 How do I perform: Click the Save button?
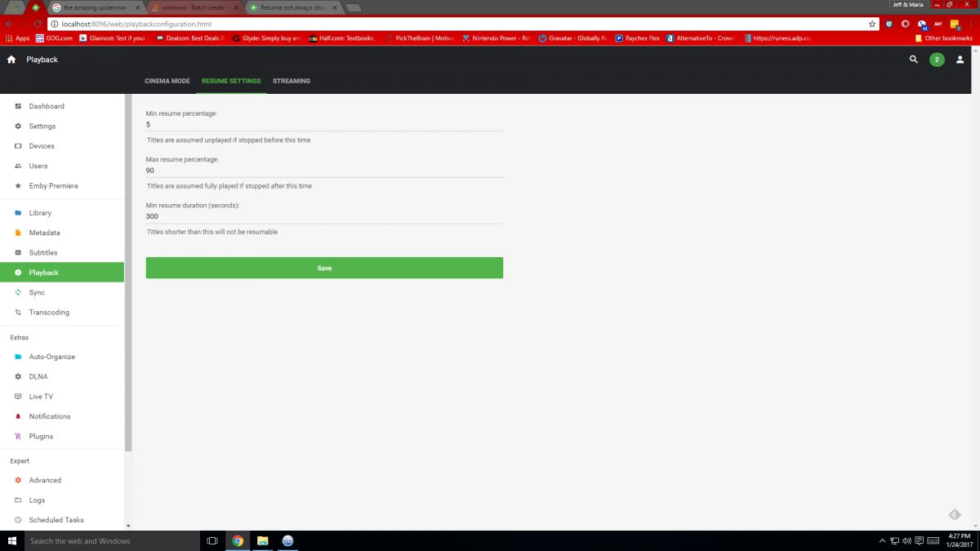click(324, 268)
